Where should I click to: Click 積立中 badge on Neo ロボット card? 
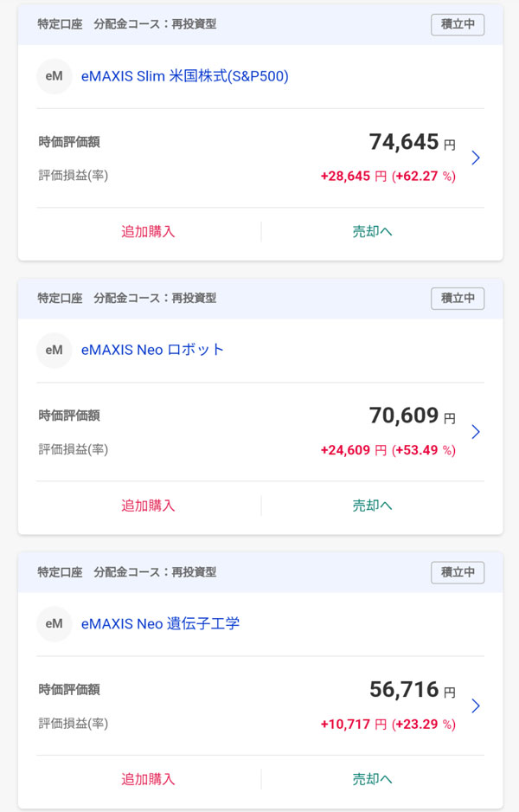pos(458,299)
